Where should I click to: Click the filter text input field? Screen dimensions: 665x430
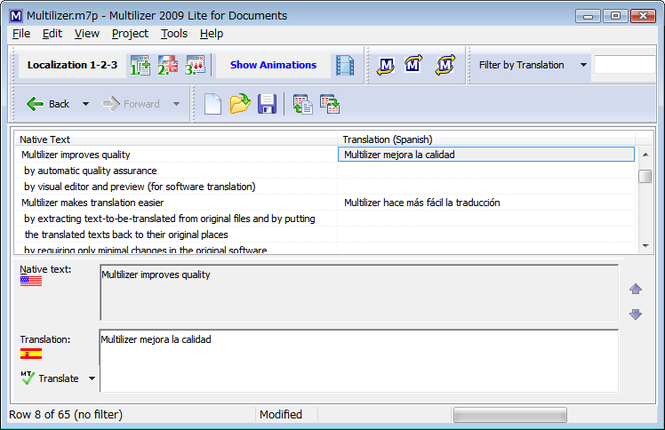625,65
